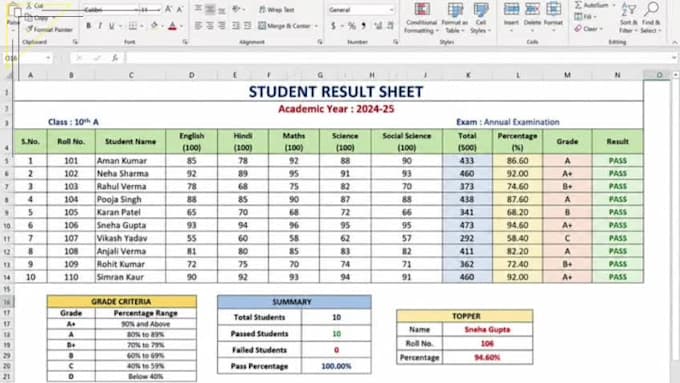Screen dimensions: 680x383
Task: Apply Percent Style format
Action: (x=352, y=26)
